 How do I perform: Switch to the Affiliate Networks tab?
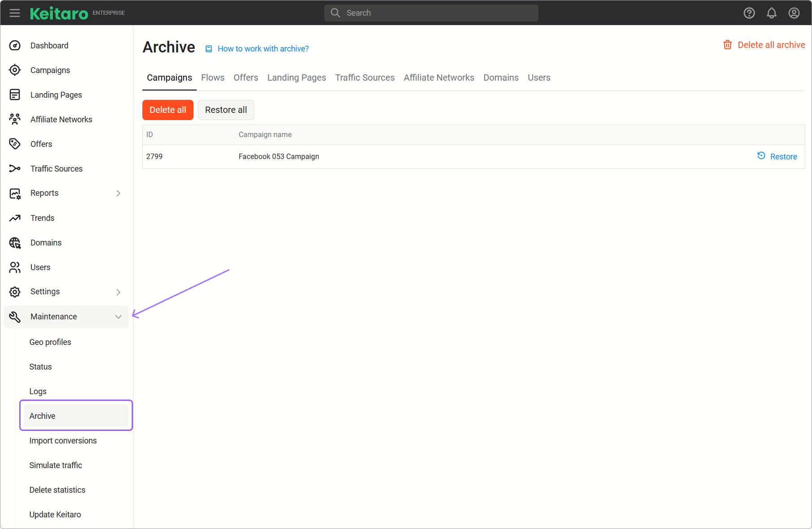[438, 77]
